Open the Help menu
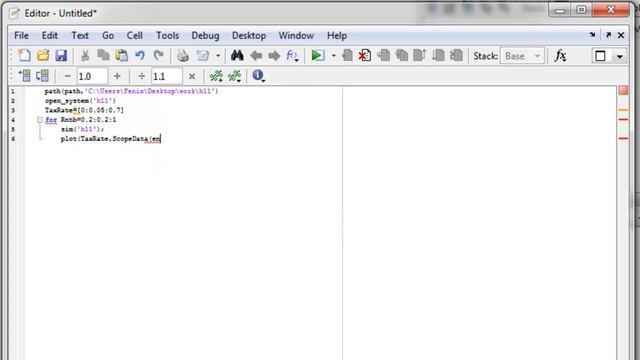This screenshot has width=640, height=360. click(337, 36)
